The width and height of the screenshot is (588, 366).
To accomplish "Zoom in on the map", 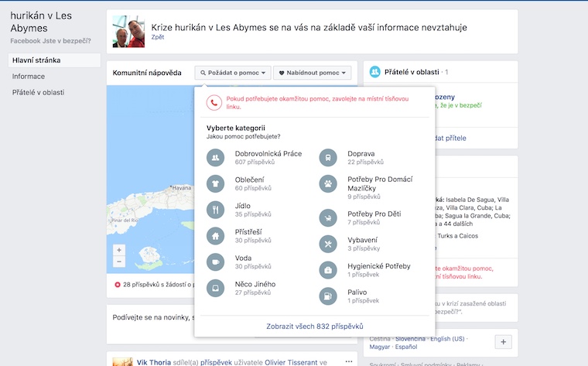I will 119,250.
